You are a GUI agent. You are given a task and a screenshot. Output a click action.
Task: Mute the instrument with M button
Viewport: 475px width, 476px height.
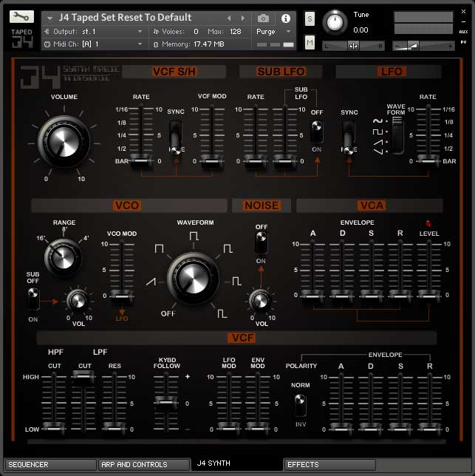point(310,43)
